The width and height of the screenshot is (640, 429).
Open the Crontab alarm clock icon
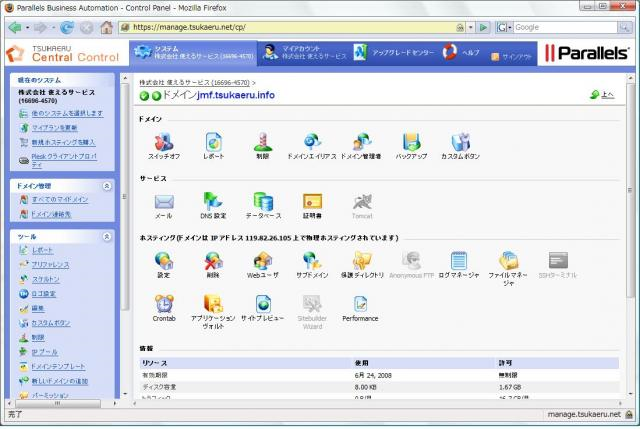click(x=164, y=304)
